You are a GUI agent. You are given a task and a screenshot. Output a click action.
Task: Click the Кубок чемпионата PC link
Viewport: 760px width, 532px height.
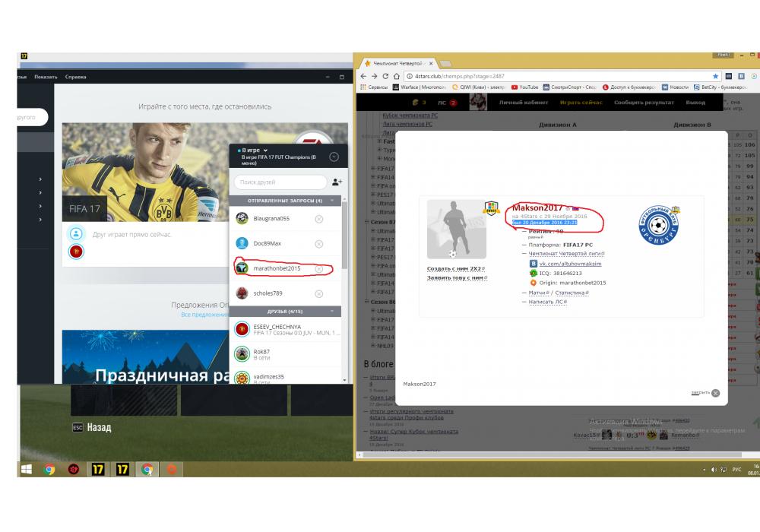point(410,116)
